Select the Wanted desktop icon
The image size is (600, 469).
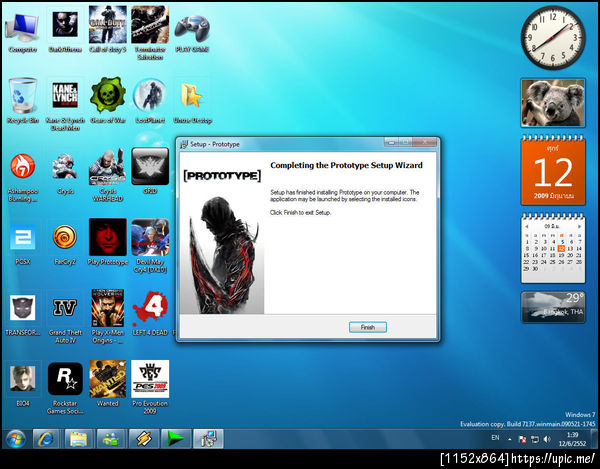tap(108, 383)
